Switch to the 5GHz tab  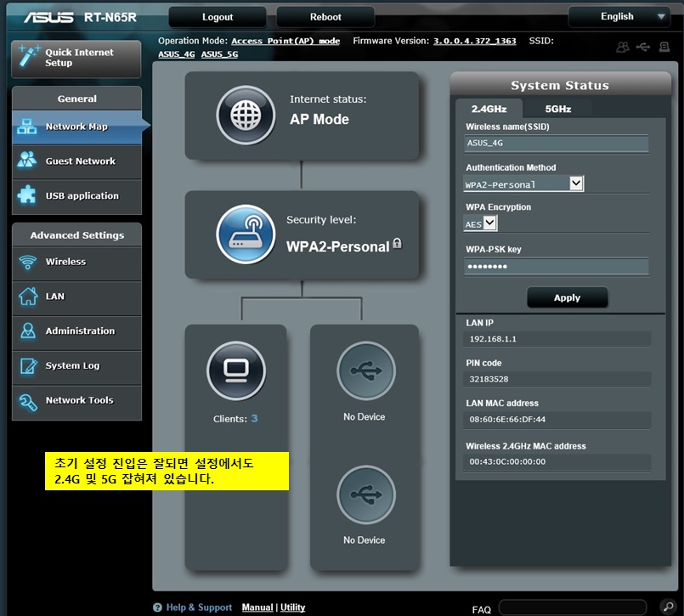[x=558, y=109]
